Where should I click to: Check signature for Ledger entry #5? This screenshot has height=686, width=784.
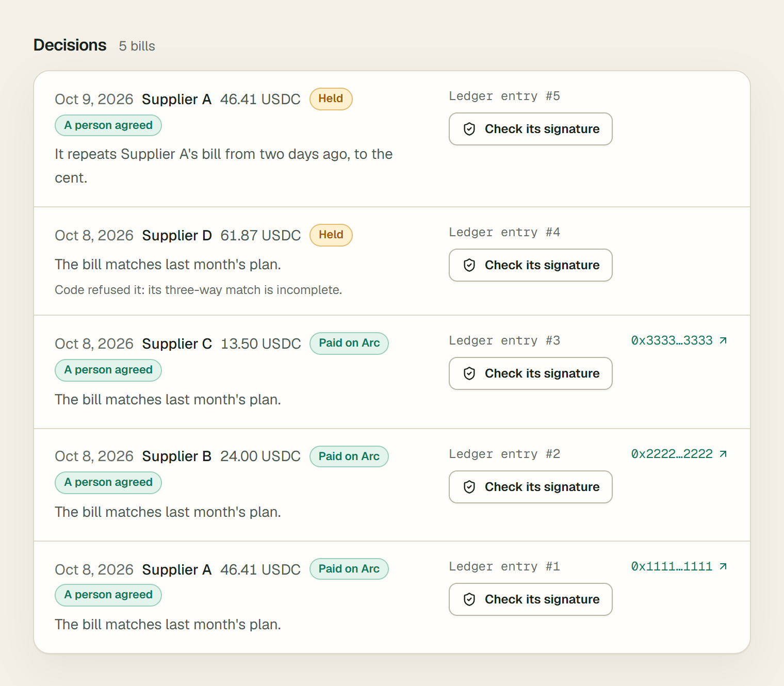pyautogui.click(x=531, y=129)
